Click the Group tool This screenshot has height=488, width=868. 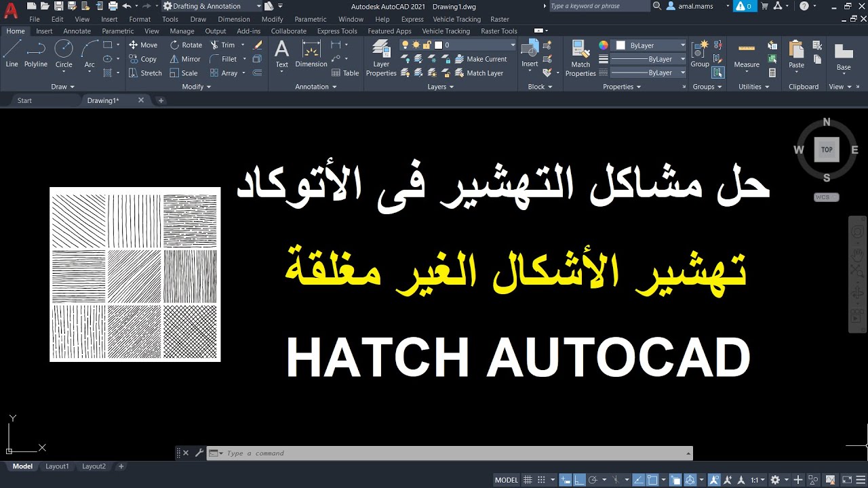click(700, 54)
